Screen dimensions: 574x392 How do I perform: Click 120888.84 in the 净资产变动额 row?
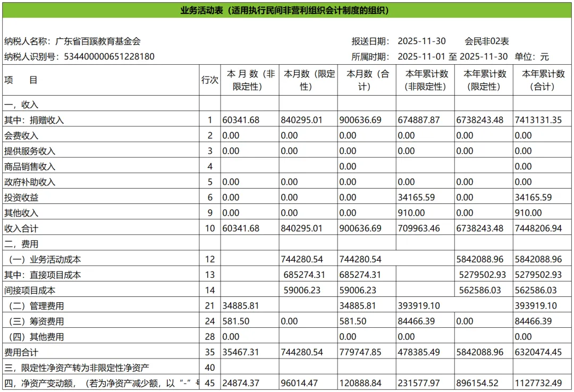tap(360, 383)
